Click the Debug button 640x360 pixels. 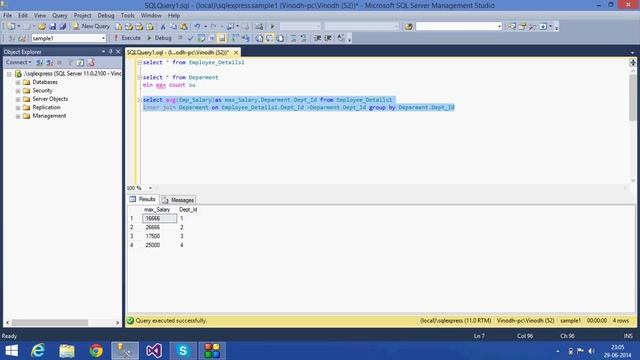point(159,38)
